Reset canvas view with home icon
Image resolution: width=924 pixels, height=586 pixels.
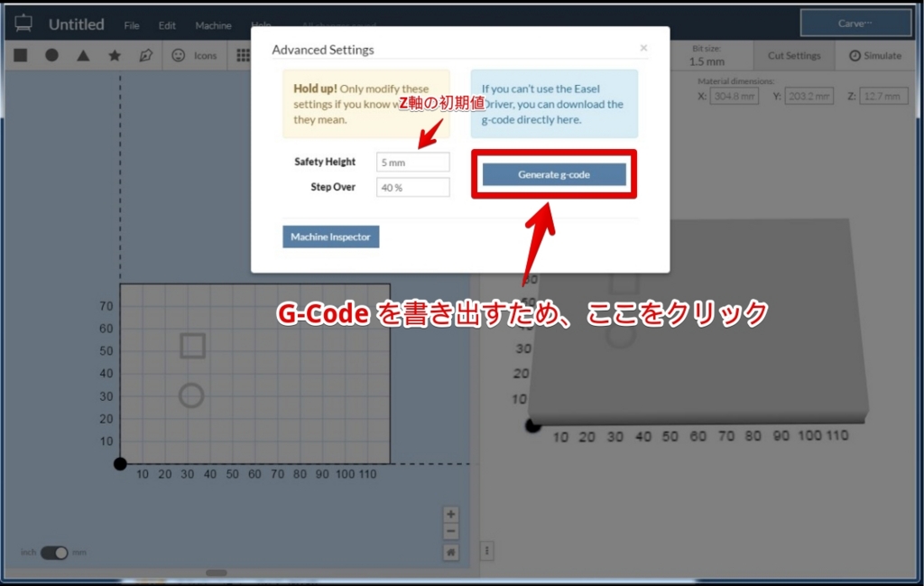tap(451, 553)
